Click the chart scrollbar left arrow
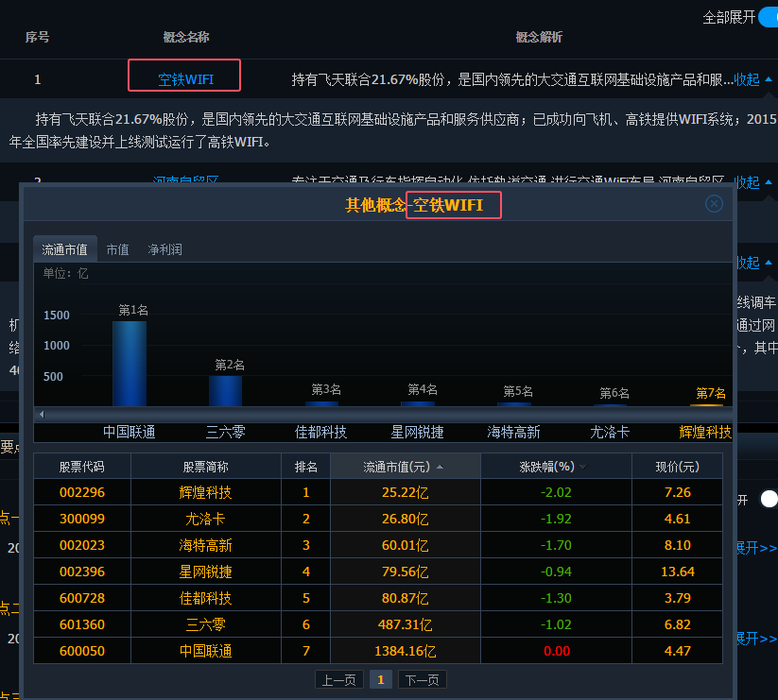 [43, 414]
